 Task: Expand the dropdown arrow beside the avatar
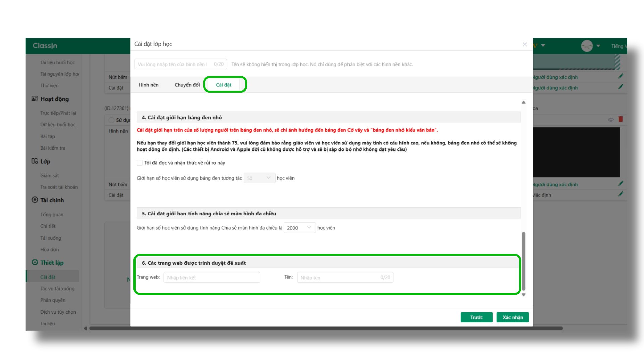point(598,46)
